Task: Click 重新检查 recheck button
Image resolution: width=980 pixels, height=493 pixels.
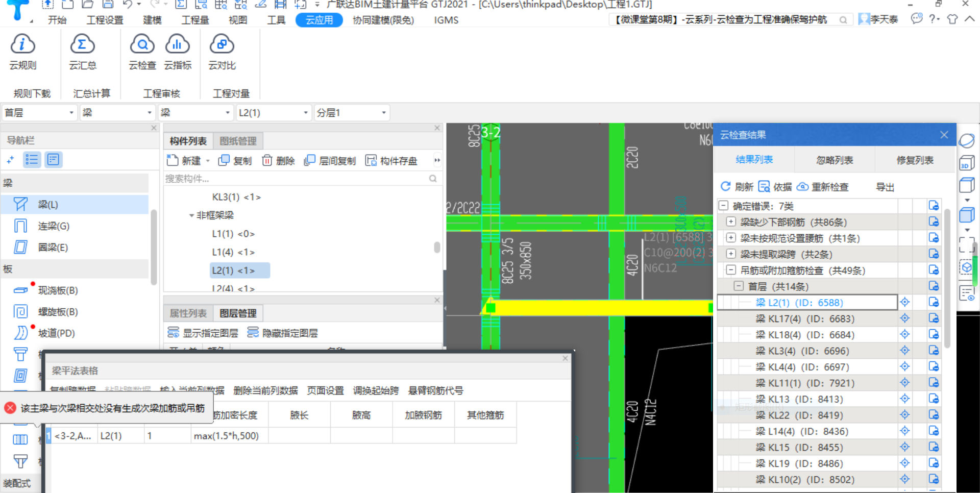Action: tap(823, 187)
